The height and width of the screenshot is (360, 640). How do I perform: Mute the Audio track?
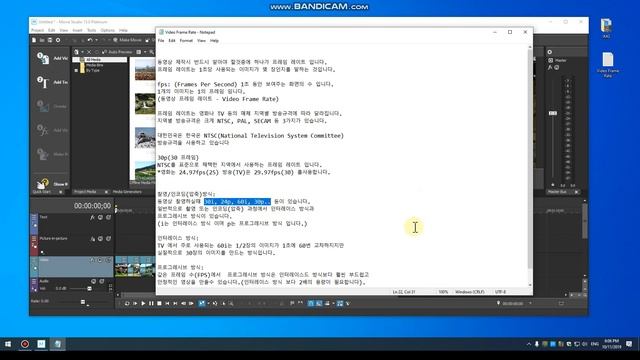(x=93, y=281)
